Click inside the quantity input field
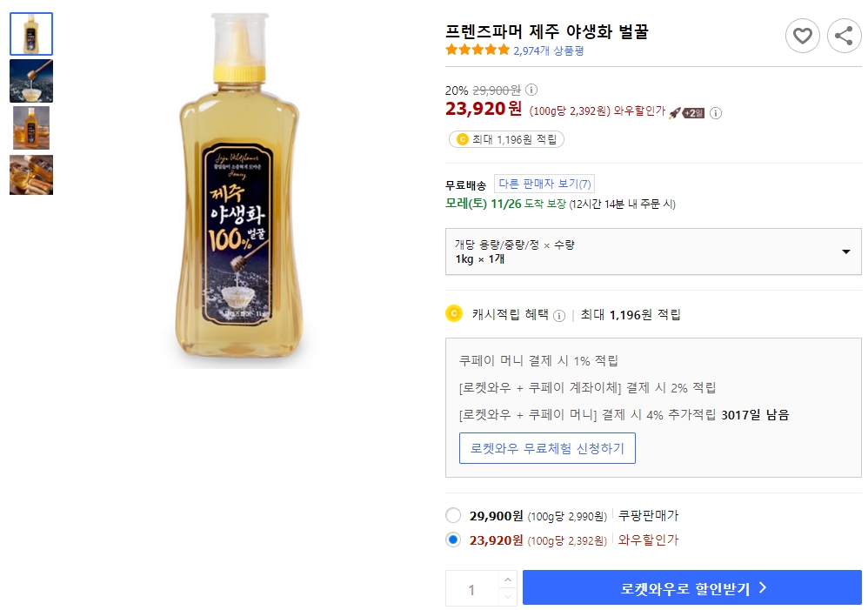Image resolution: width=868 pixels, height=610 pixels. pyautogui.click(x=474, y=587)
